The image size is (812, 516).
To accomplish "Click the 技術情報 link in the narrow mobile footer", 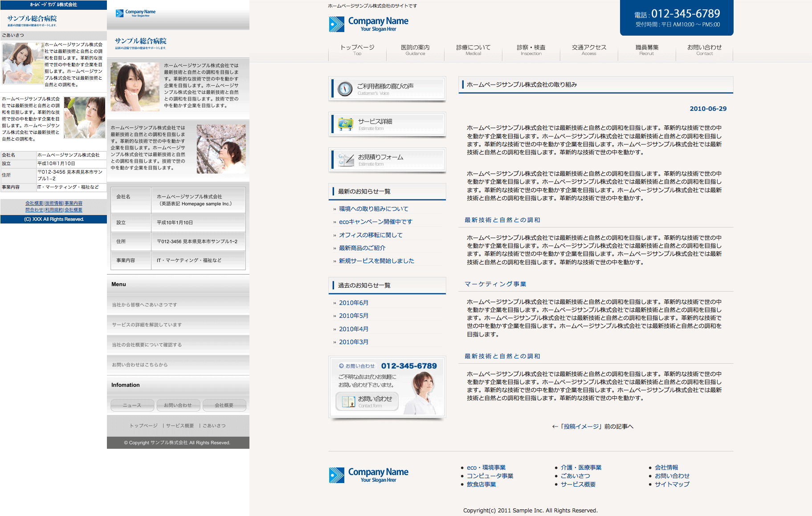I will [54, 203].
